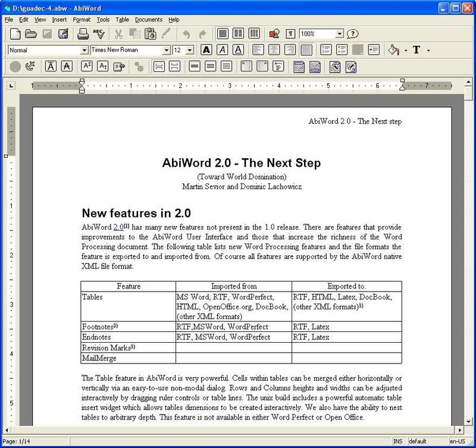This screenshot has width=476, height=448.
Task: Set single-column layout
Action: point(223,33)
